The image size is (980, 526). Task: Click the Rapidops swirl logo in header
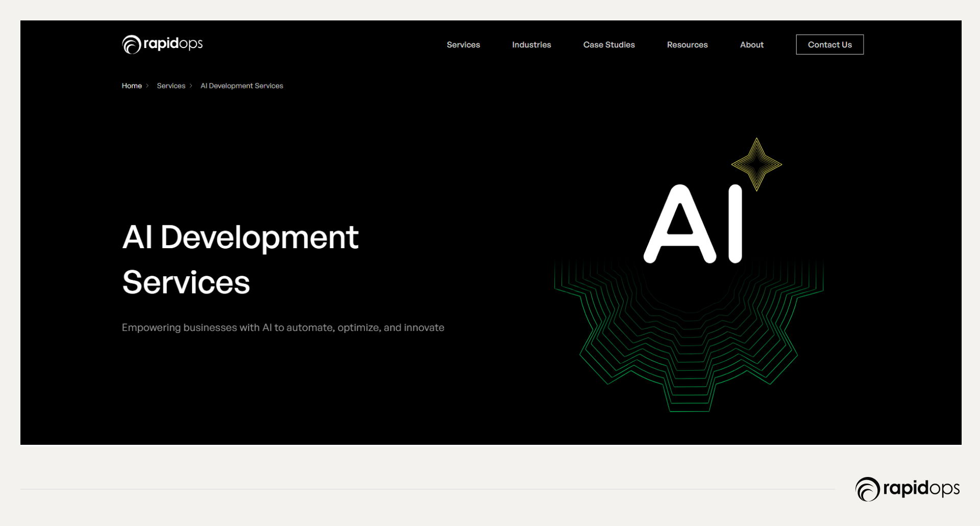(x=131, y=44)
